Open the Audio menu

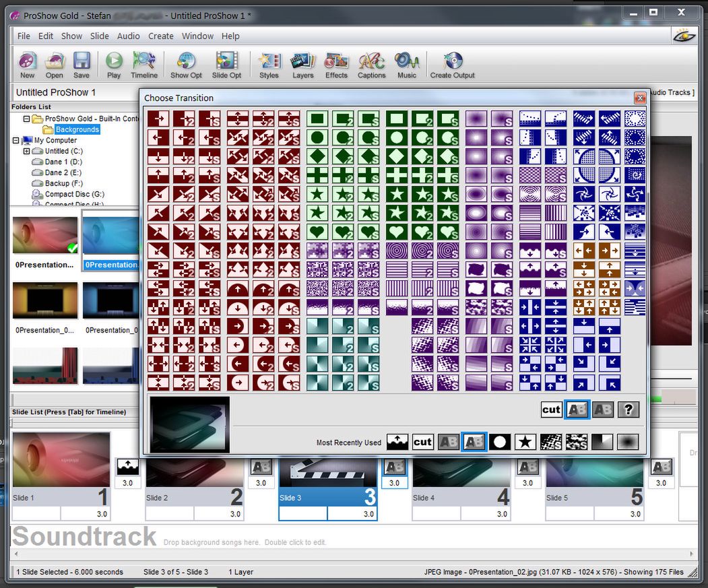[x=128, y=36]
